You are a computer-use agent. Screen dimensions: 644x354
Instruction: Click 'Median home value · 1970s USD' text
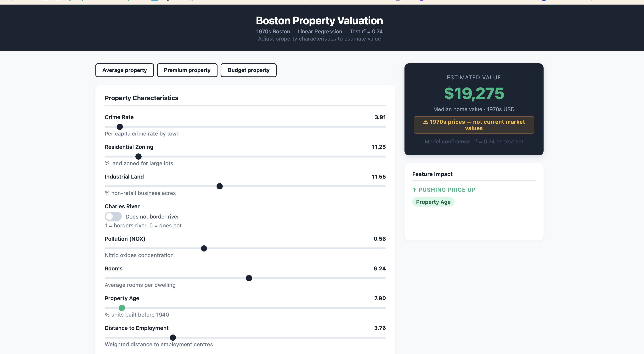coord(474,109)
